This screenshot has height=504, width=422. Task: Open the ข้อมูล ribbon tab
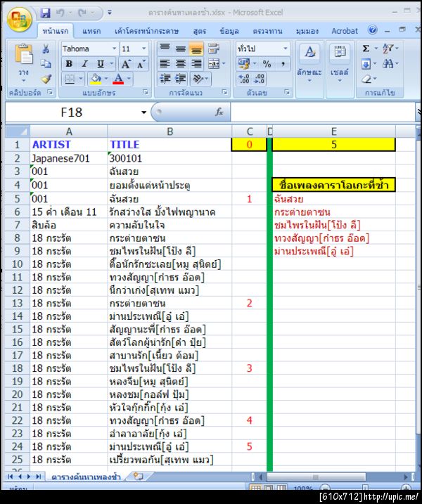tap(229, 31)
